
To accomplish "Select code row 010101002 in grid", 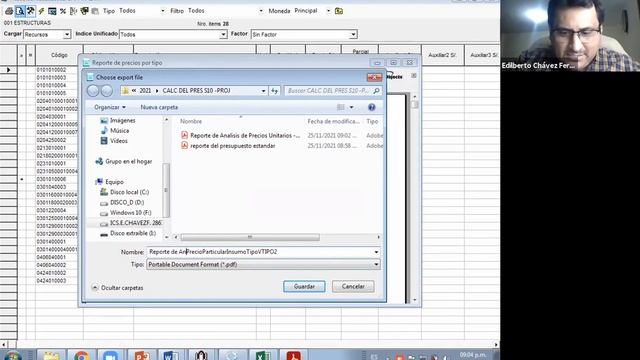I will click(x=51, y=70).
